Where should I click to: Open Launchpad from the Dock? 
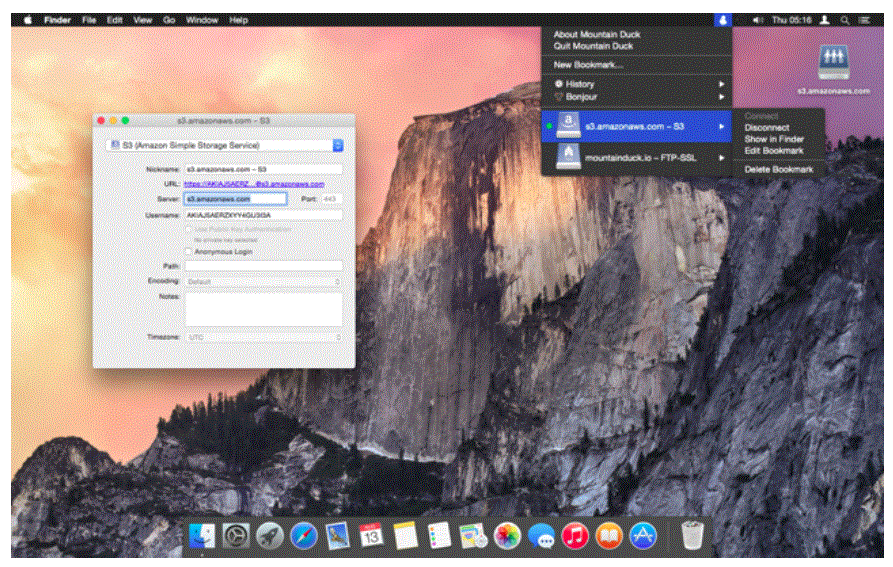point(269,536)
